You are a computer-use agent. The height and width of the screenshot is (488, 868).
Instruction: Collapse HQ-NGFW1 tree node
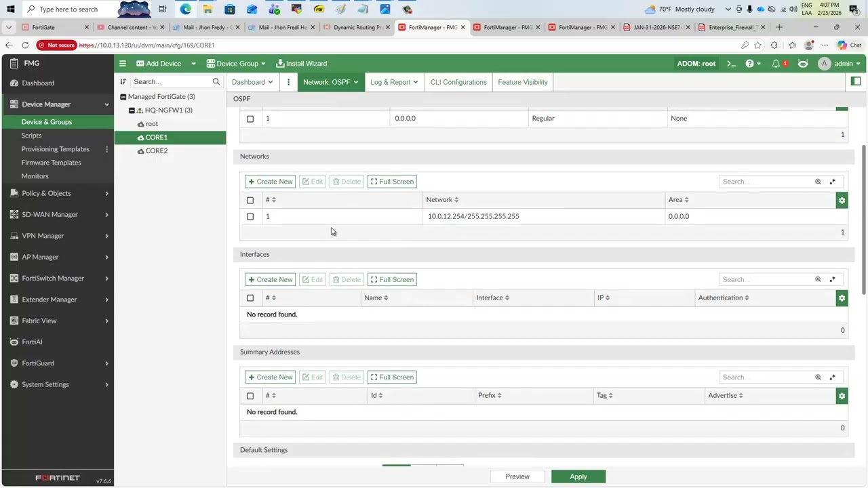[132, 110]
